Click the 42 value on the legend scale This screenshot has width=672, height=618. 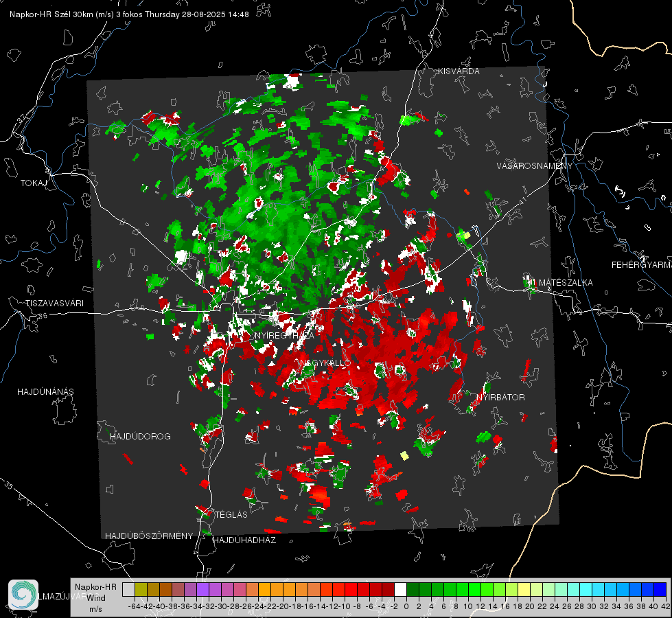pyautogui.click(x=666, y=606)
